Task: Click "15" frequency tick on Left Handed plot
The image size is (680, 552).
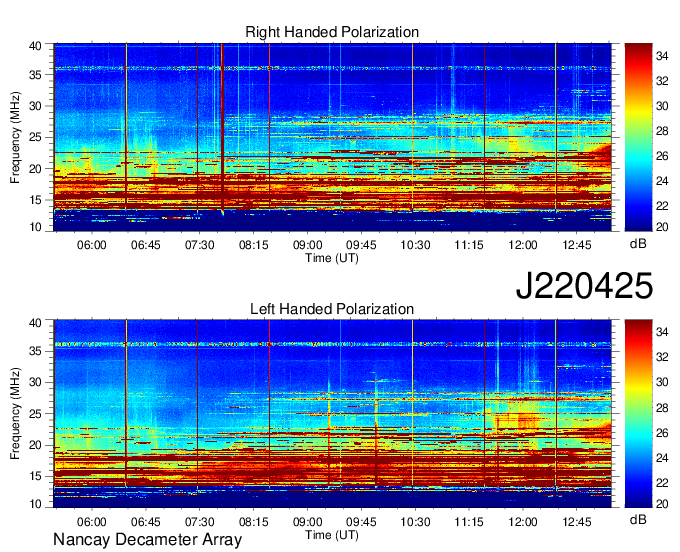Action: 36,477
